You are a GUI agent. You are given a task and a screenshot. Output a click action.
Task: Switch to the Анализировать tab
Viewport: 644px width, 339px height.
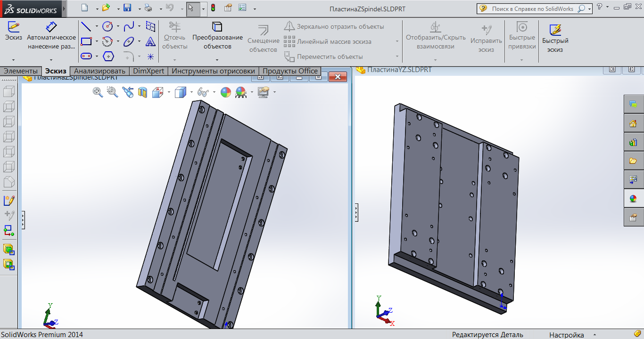(x=99, y=71)
